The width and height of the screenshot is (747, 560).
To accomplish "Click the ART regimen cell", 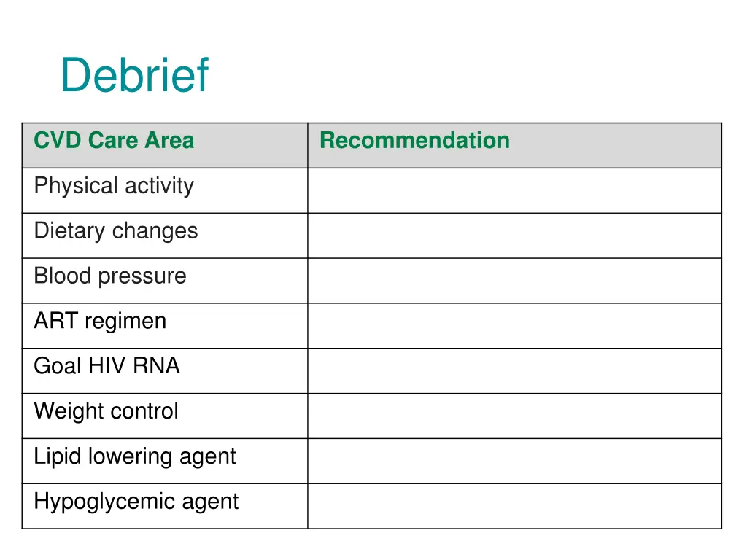I will pyautogui.click(x=165, y=326).
